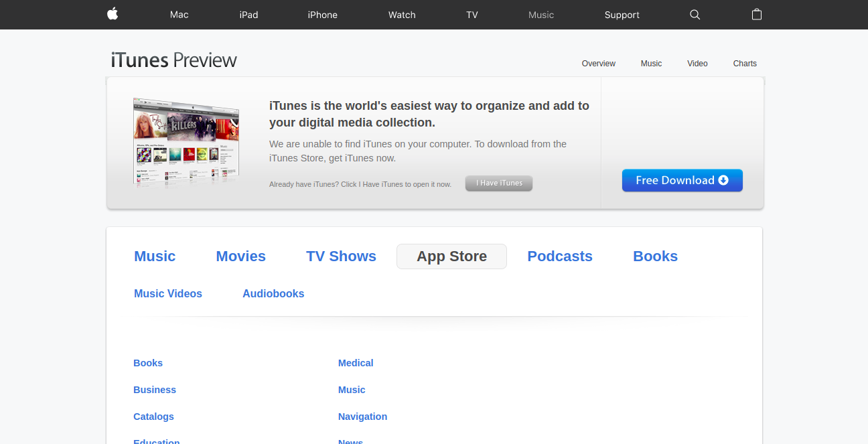The image size is (868, 444).
Task: Open the shopping bag icon
Action: pos(757,14)
